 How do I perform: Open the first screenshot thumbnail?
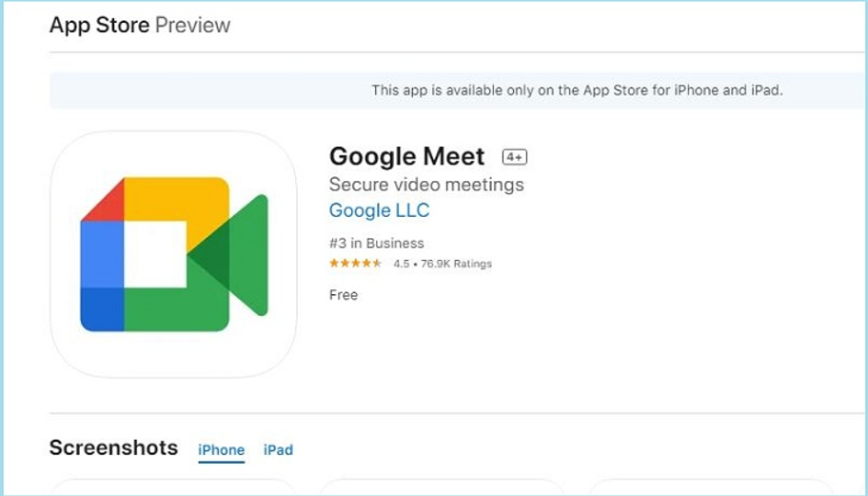click(x=171, y=487)
